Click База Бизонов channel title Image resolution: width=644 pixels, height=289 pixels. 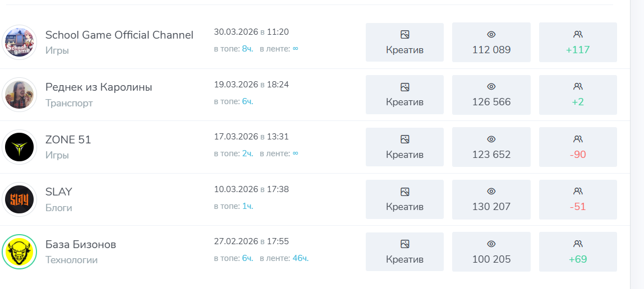[x=81, y=244]
